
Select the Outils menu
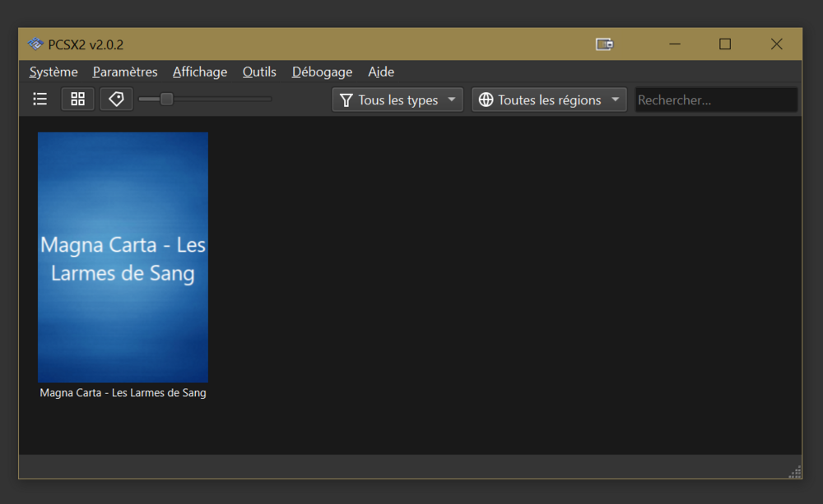coord(259,72)
